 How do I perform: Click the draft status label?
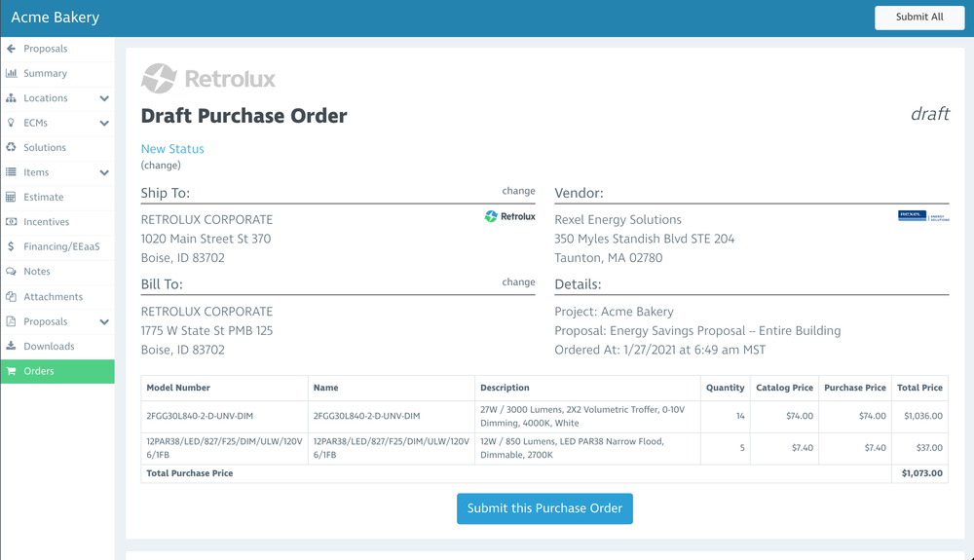tap(930, 114)
